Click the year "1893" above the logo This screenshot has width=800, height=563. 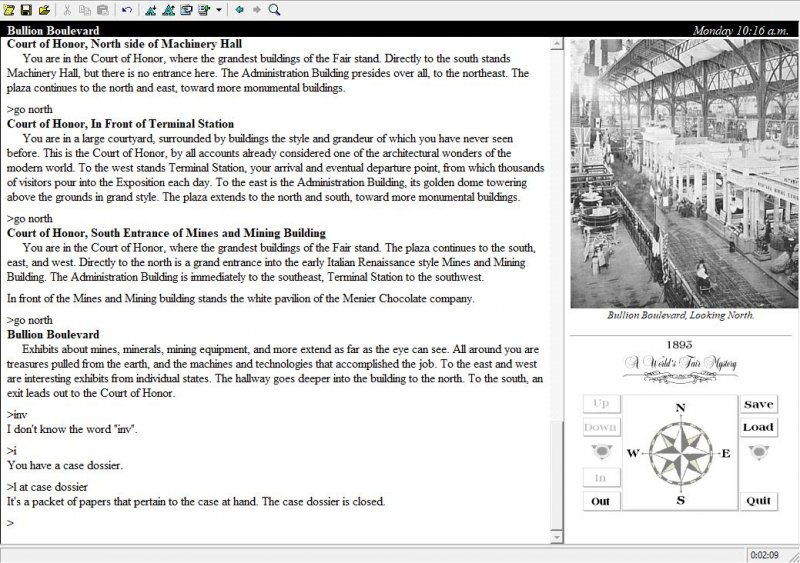pos(680,345)
